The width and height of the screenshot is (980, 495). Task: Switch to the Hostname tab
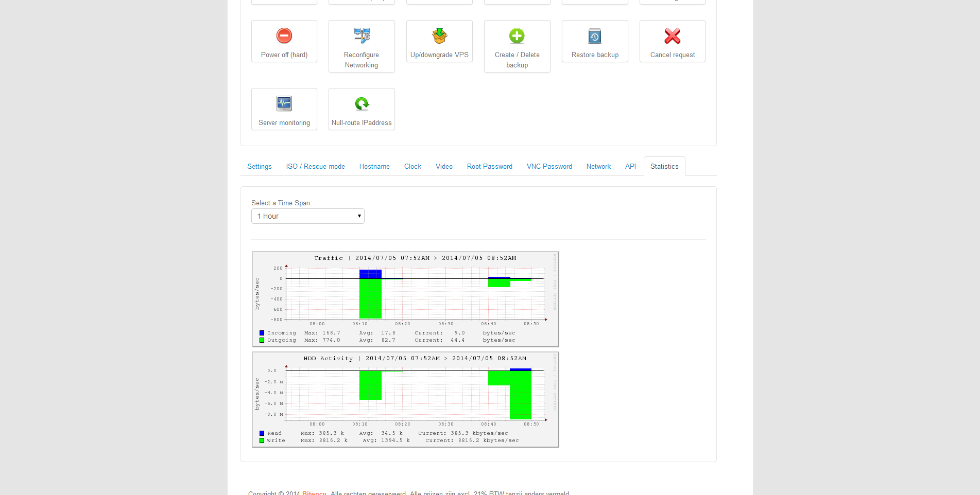pos(374,167)
